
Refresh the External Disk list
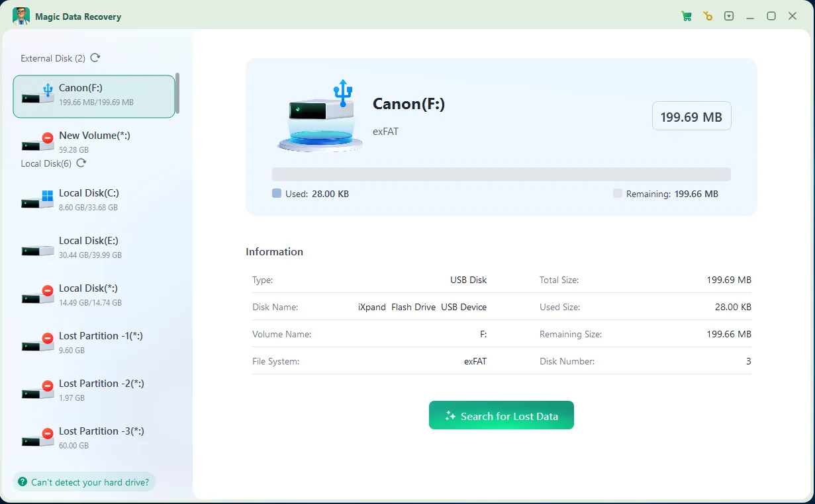tap(95, 58)
